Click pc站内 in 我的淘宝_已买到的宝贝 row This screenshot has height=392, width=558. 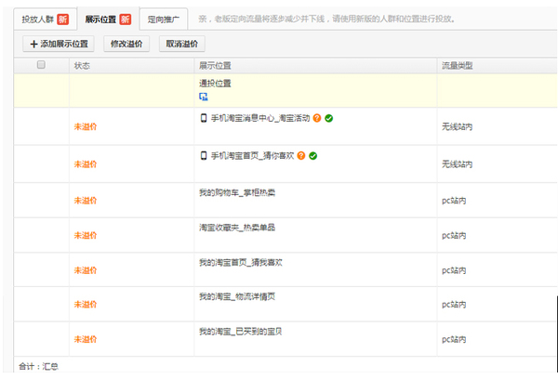tap(454, 339)
